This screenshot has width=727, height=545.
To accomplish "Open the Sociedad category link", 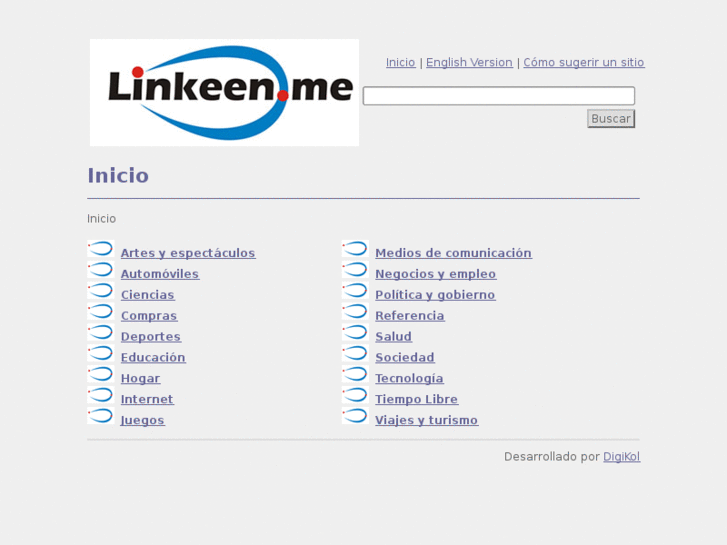I will click(x=405, y=358).
